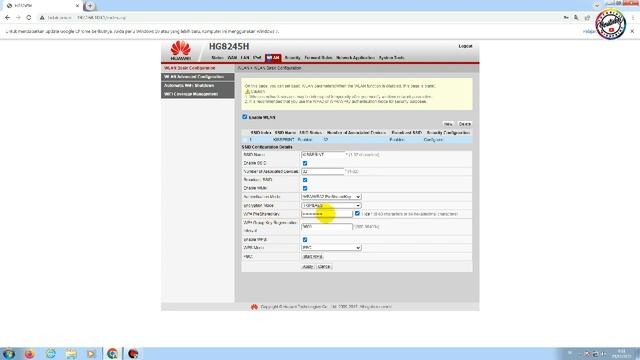Image resolution: width=640 pixels, height=360 pixels.
Task: Open the Chrome menu with three dots
Action: [633, 18]
